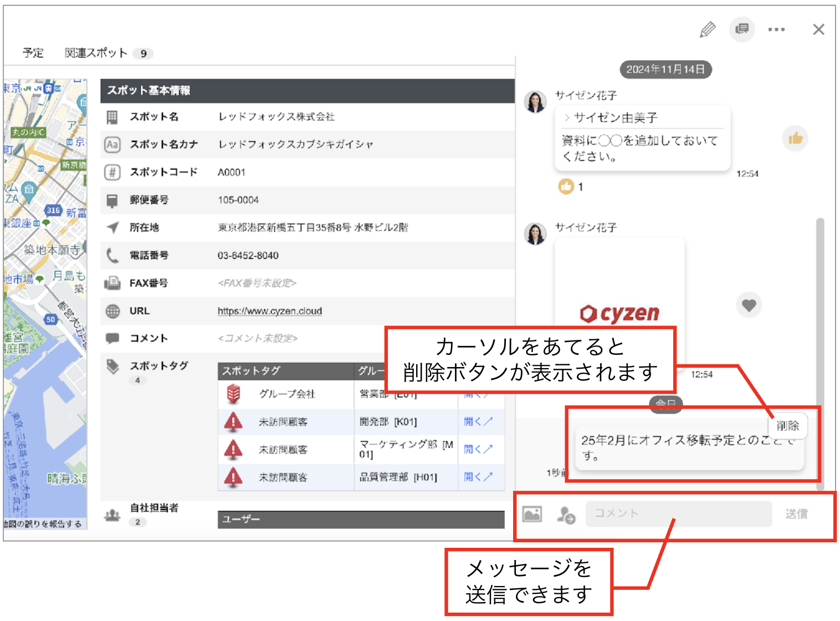Click the postal code 105-0004
The image size is (840, 621).
(x=238, y=200)
